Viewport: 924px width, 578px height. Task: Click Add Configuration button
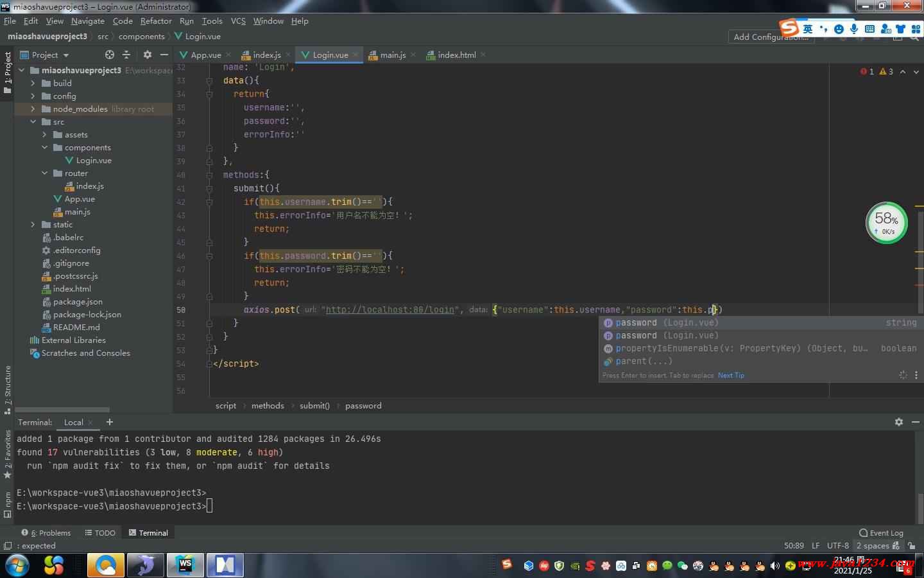click(x=771, y=37)
